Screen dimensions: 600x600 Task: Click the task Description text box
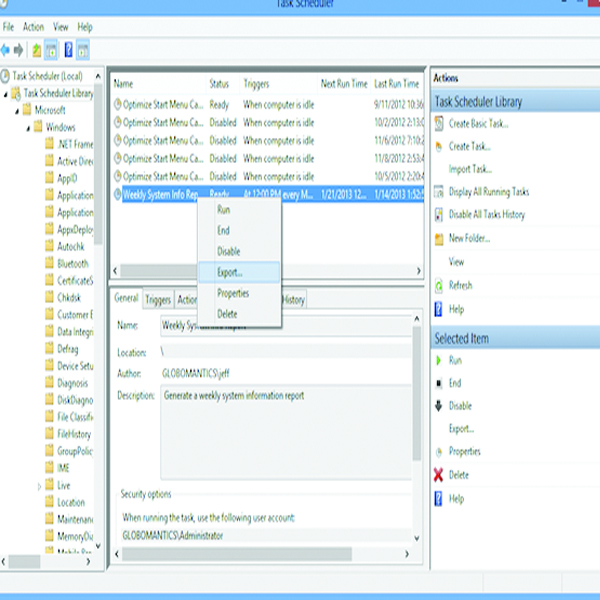(x=286, y=432)
